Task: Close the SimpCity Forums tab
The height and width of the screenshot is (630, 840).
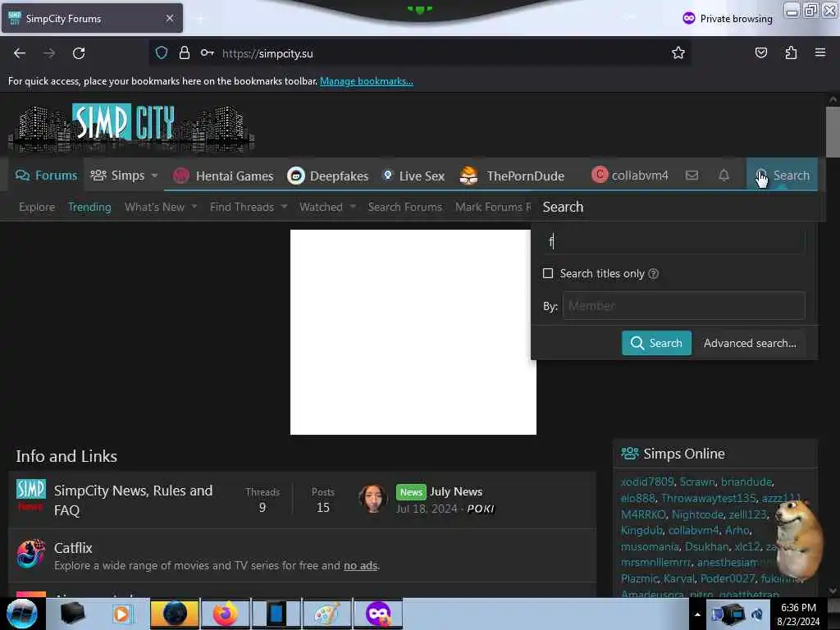Action: tap(170, 18)
